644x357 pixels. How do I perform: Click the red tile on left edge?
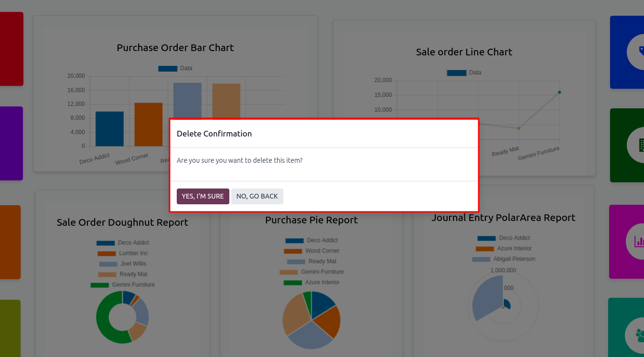(x=11, y=49)
